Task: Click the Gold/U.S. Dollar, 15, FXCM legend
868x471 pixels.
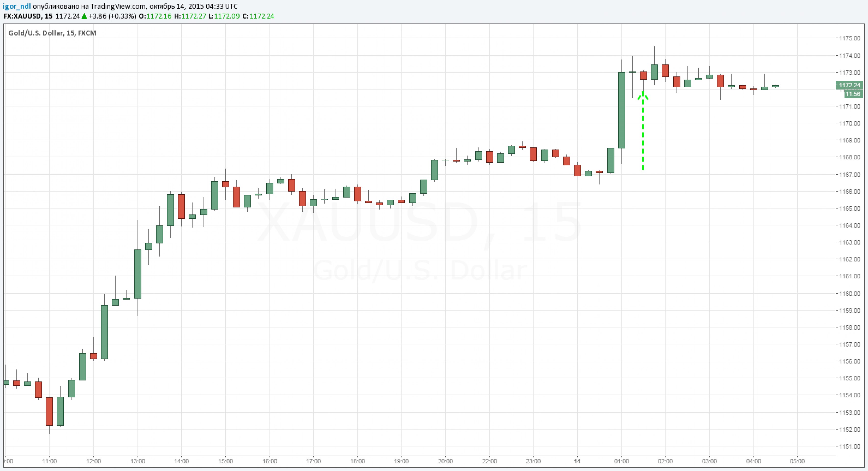Action: pyautogui.click(x=52, y=33)
